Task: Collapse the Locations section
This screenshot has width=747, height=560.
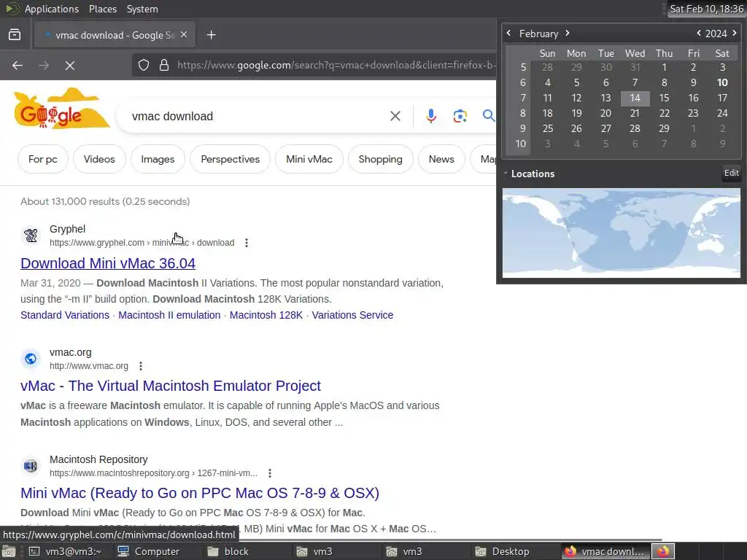Action: [506, 174]
